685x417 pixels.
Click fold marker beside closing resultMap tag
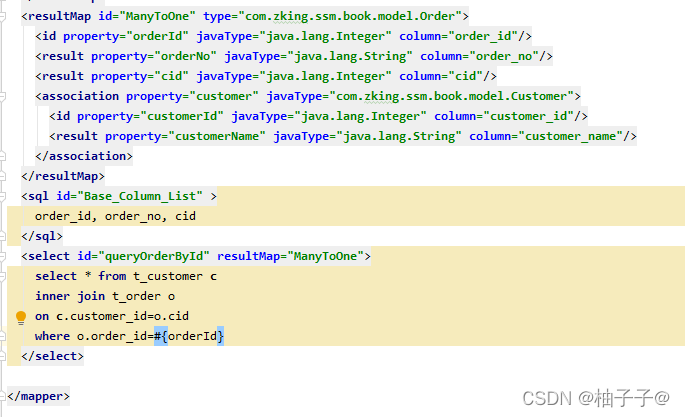2,176
